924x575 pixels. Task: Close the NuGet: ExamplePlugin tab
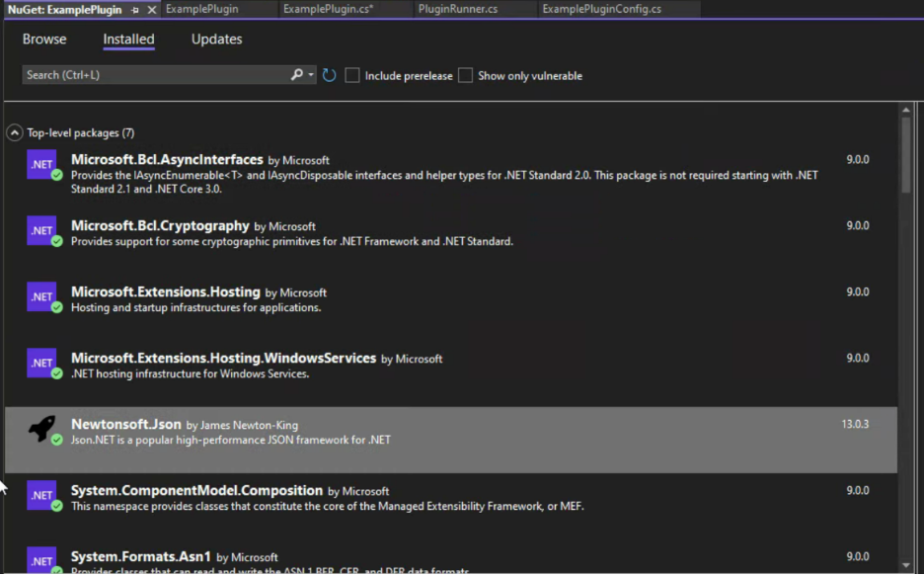[151, 10]
